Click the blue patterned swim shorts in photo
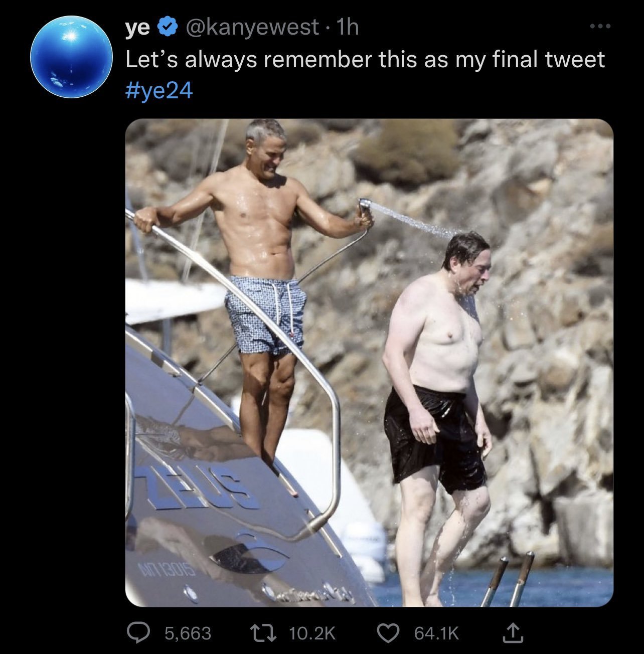 (265, 313)
